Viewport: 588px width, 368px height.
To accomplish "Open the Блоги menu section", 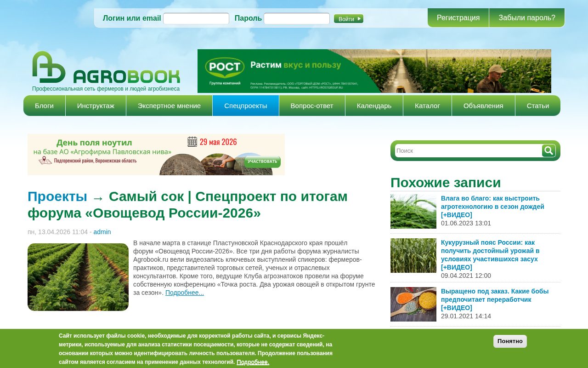I will [44, 105].
